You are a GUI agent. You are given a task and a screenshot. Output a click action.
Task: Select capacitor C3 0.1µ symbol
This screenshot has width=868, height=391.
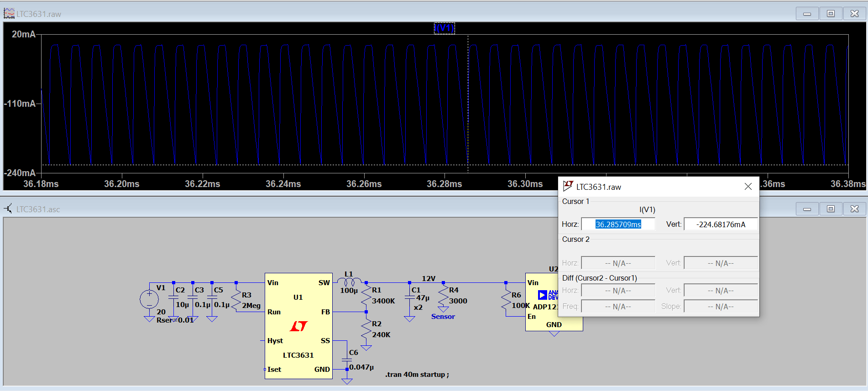[193, 297]
